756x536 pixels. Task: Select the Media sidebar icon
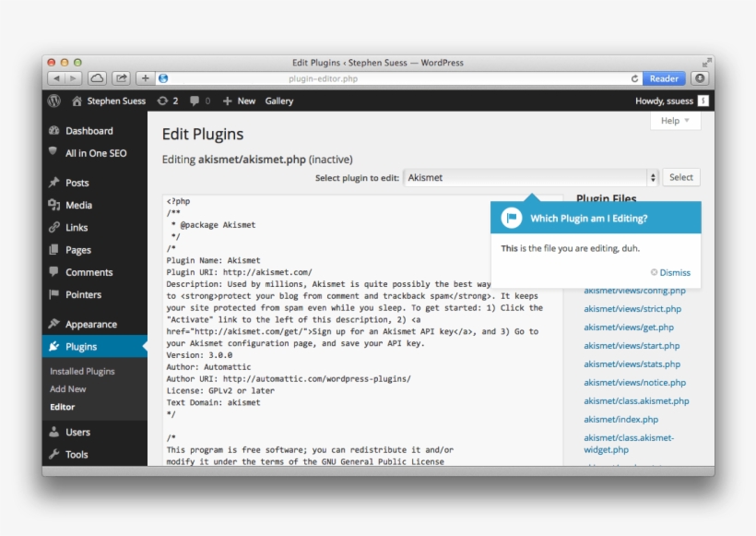(55, 205)
